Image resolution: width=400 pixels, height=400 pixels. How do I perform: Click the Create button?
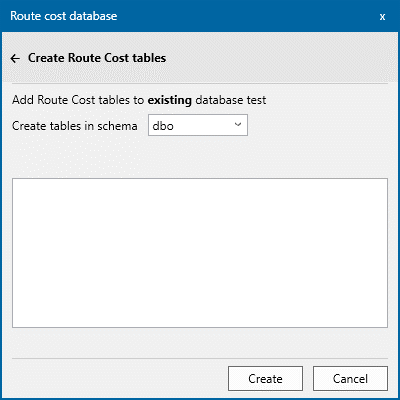tap(265, 379)
